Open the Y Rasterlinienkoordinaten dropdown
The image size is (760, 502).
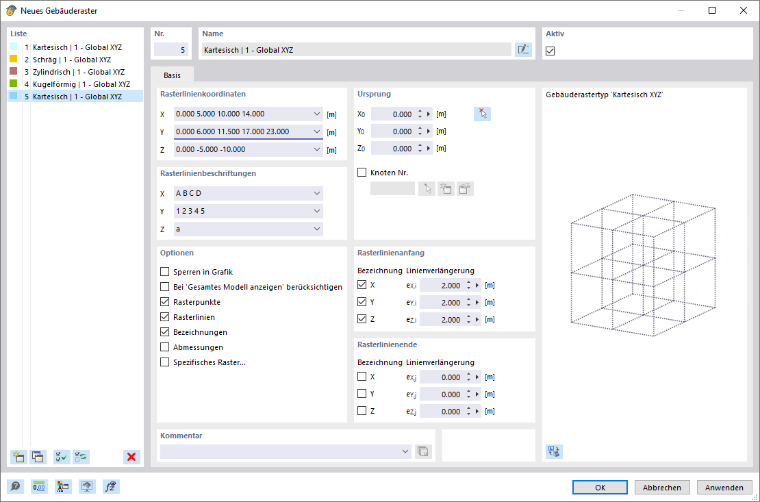pos(317,131)
